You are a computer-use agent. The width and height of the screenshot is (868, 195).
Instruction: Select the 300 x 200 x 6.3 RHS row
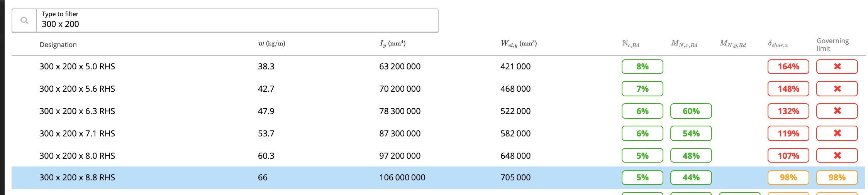tap(438, 111)
